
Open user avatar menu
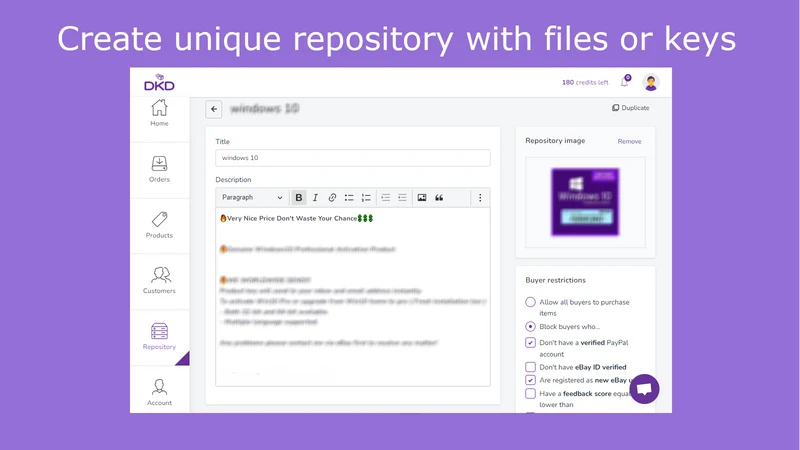point(651,82)
